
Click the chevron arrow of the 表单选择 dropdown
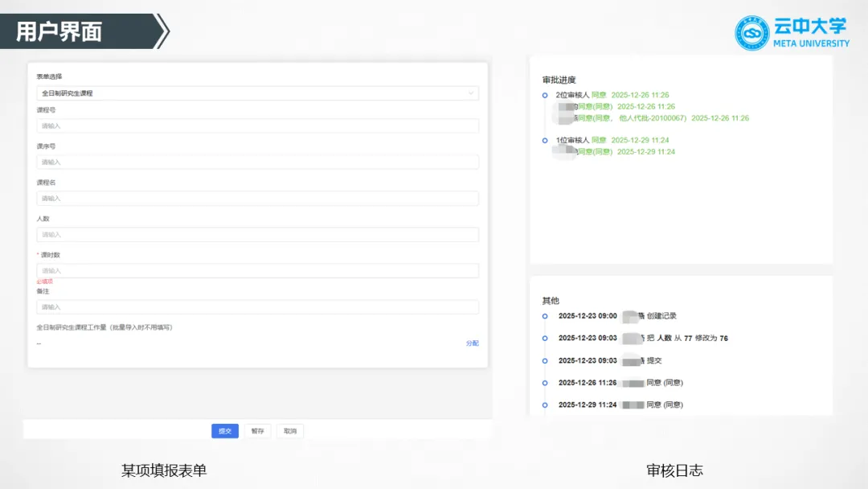click(471, 93)
